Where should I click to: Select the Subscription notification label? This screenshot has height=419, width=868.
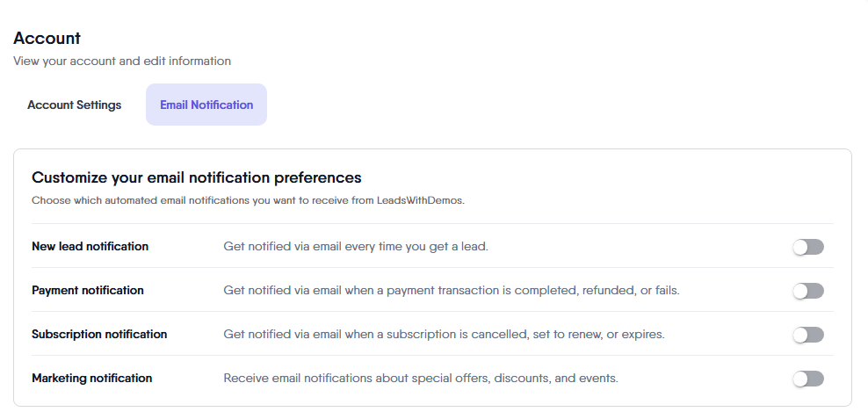tap(99, 335)
